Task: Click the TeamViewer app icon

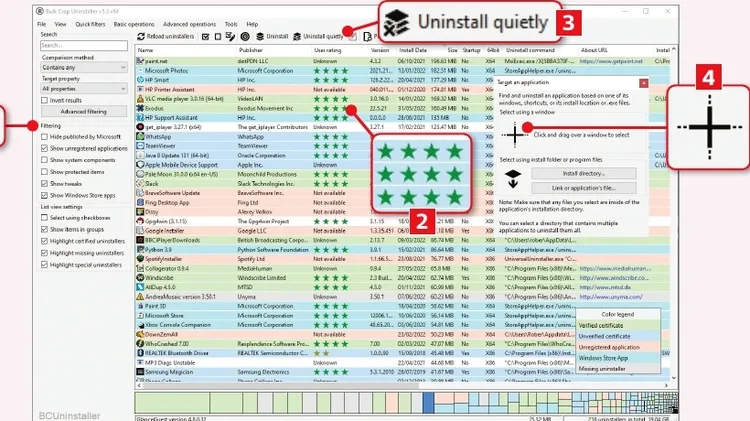Action: click(140, 146)
